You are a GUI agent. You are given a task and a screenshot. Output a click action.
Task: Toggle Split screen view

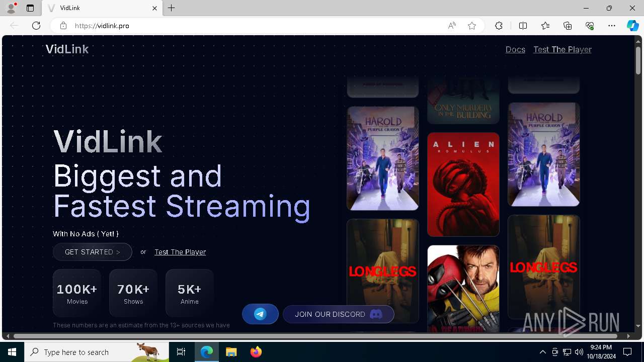tap(523, 26)
